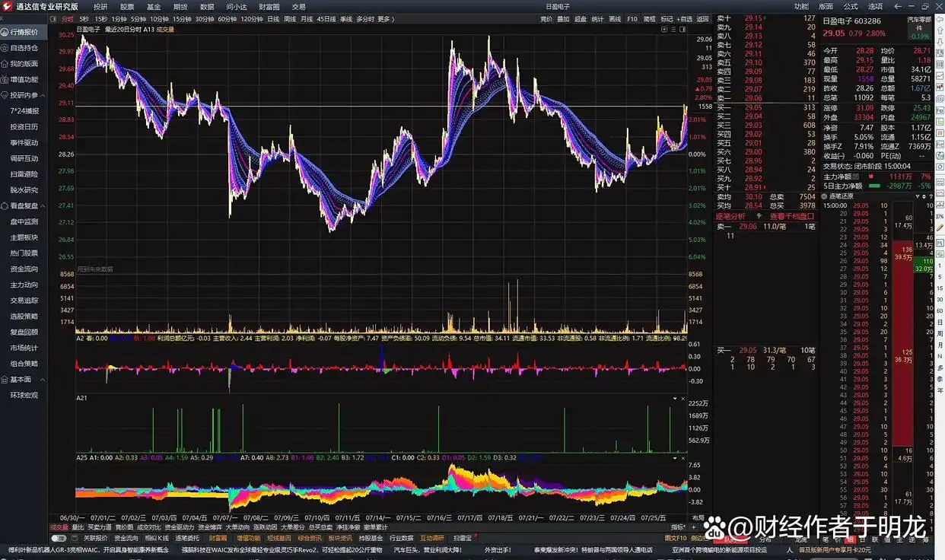945x560 pixels.
Task: Click the lightning icon beside 逐笔分析
Action: click(x=759, y=216)
